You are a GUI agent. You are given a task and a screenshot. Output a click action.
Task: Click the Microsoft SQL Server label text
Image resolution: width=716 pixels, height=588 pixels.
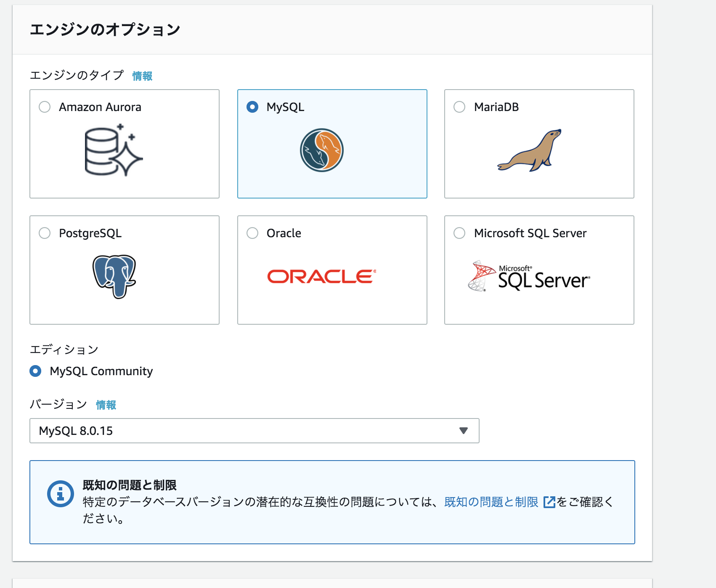[x=530, y=233]
